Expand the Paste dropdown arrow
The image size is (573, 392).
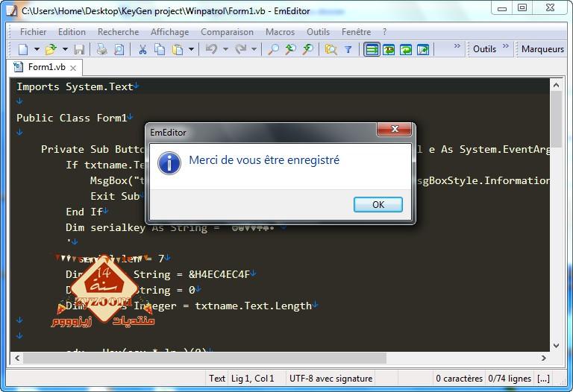[191, 49]
